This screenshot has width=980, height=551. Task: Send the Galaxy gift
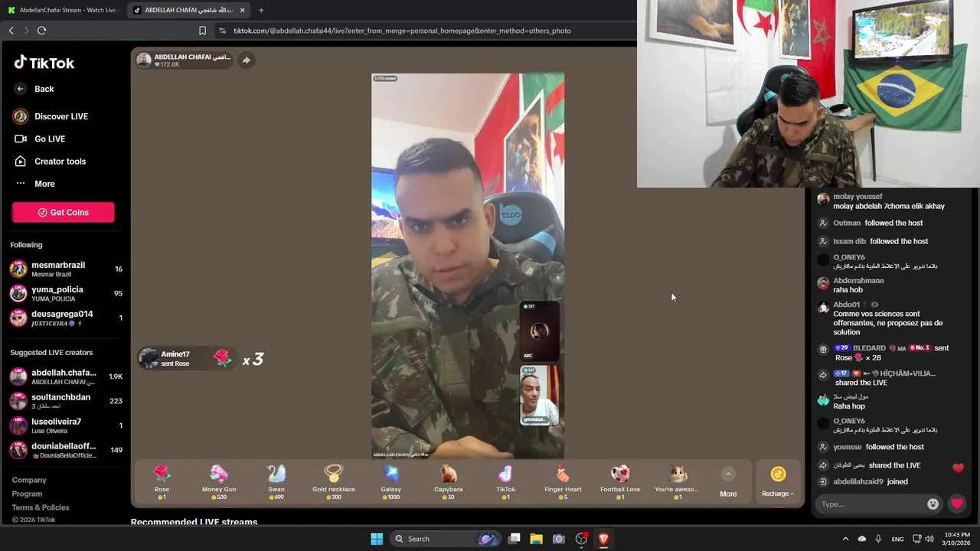391,482
